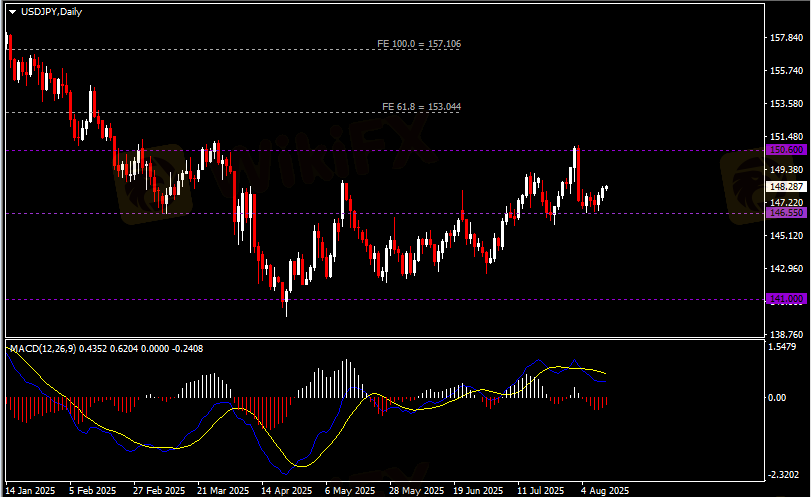
Task: Click the 138.760 price axis label
Action: (x=785, y=335)
